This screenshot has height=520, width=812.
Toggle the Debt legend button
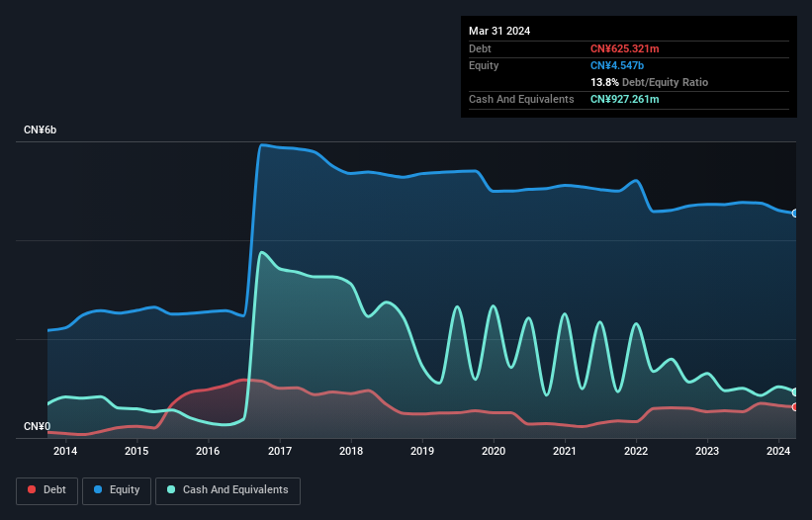47,490
